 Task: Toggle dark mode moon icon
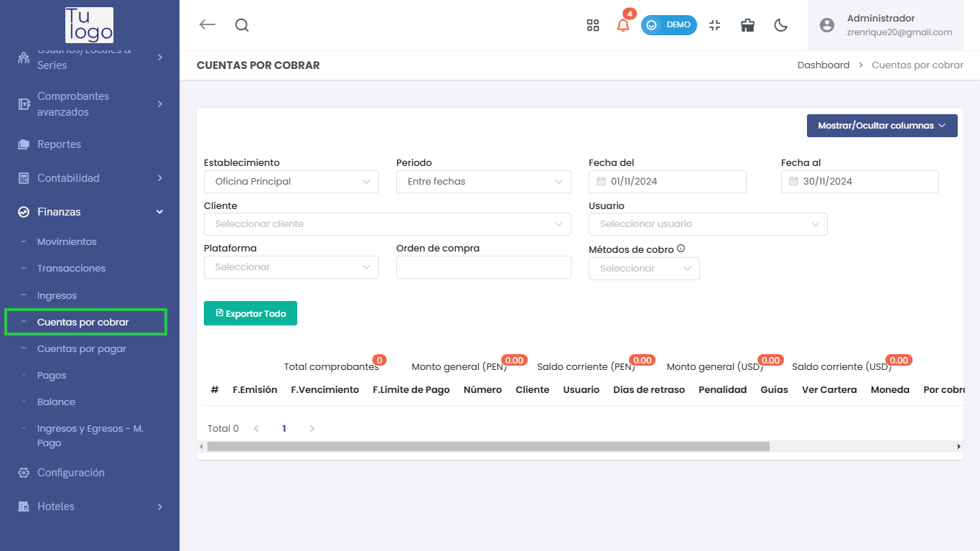point(780,25)
